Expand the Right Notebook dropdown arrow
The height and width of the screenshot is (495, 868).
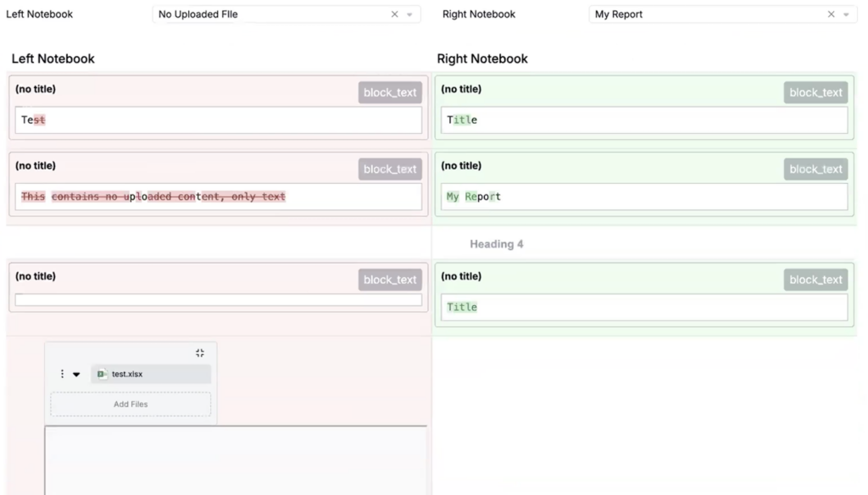[845, 14]
